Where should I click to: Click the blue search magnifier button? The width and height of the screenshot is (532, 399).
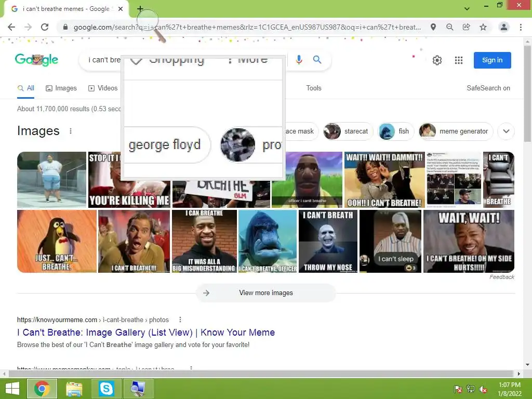pyautogui.click(x=317, y=60)
